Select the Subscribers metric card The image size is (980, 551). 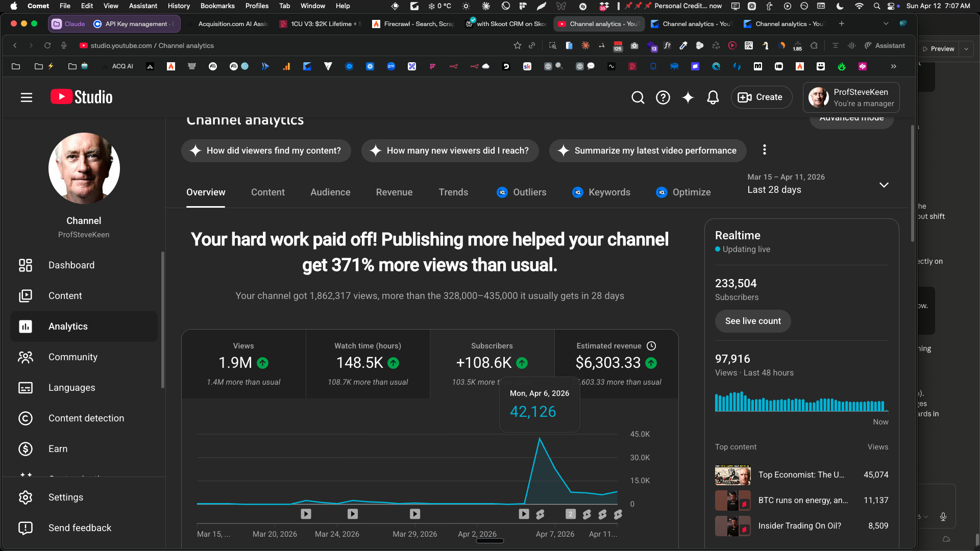[492, 364]
